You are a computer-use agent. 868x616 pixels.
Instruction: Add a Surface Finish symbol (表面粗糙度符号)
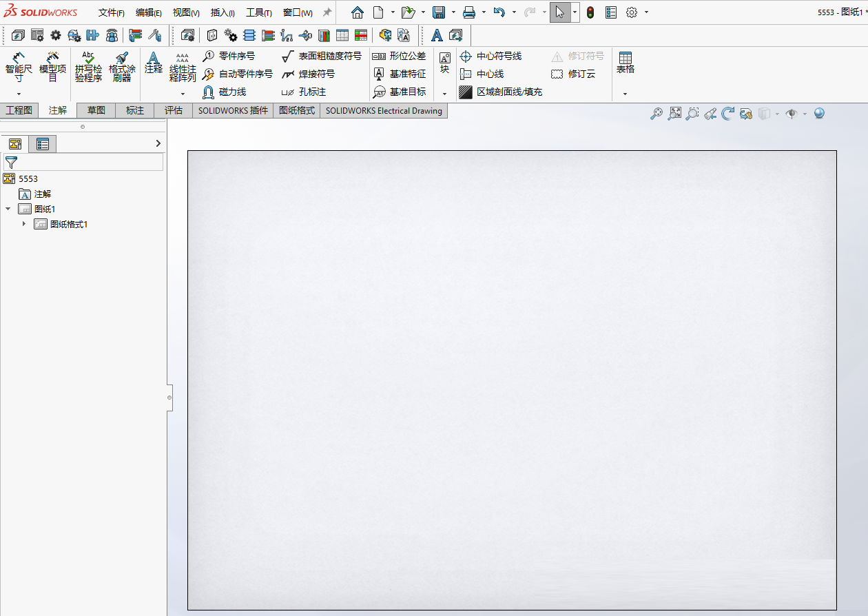coord(322,56)
